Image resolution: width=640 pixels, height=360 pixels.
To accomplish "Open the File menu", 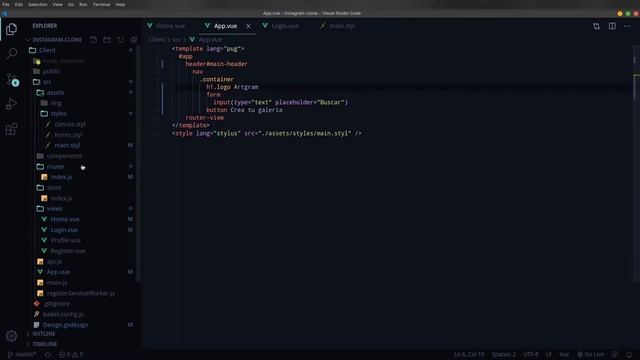I will [6, 4].
